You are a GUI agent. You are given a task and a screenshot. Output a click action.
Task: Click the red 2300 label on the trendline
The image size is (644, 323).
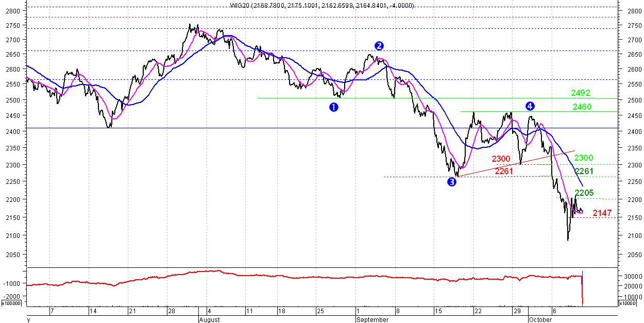click(x=501, y=159)
